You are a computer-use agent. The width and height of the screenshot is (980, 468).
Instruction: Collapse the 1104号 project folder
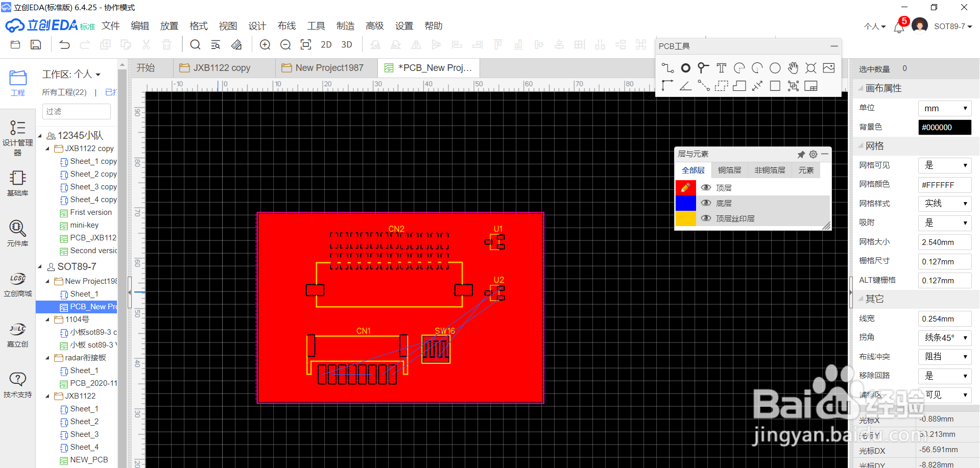click(47, 319)
